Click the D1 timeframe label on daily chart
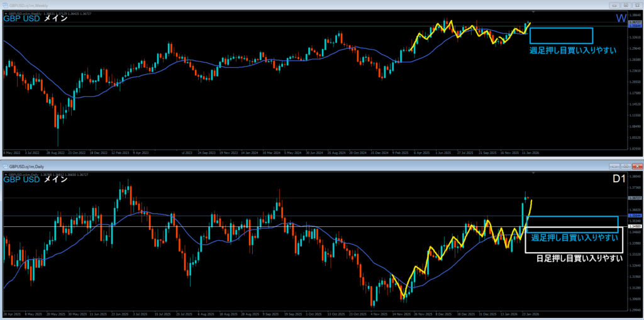644x320 pixels. 618,180
